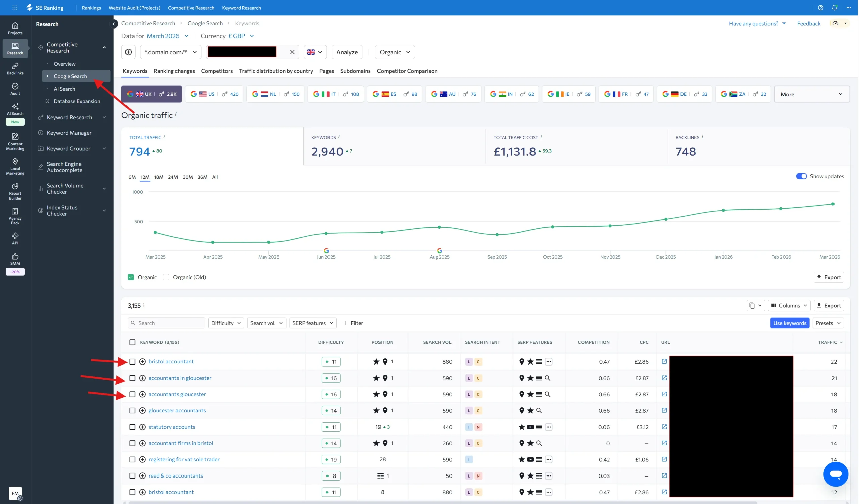This screenshot has height=504, width=859.
Task: Open the notifications bell
Action: coord(835,7)
